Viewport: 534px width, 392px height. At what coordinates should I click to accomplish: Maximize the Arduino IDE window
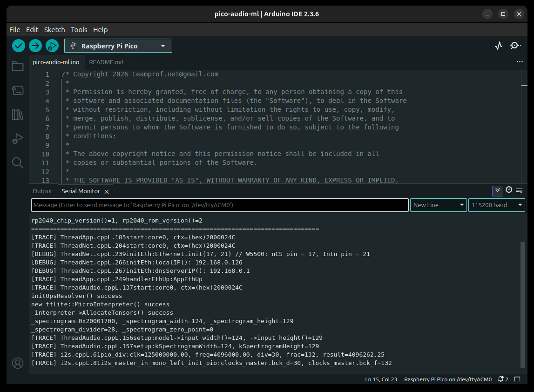503,14
